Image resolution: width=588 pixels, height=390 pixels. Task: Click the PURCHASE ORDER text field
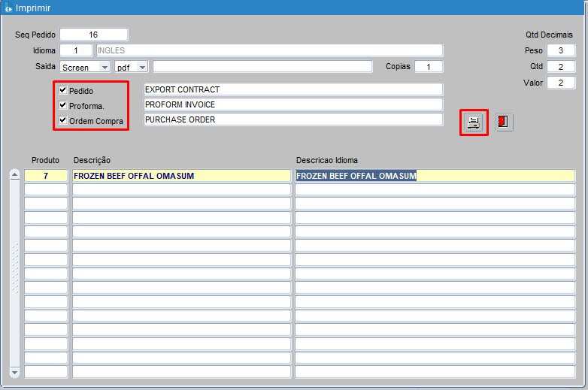coord(293,119)
